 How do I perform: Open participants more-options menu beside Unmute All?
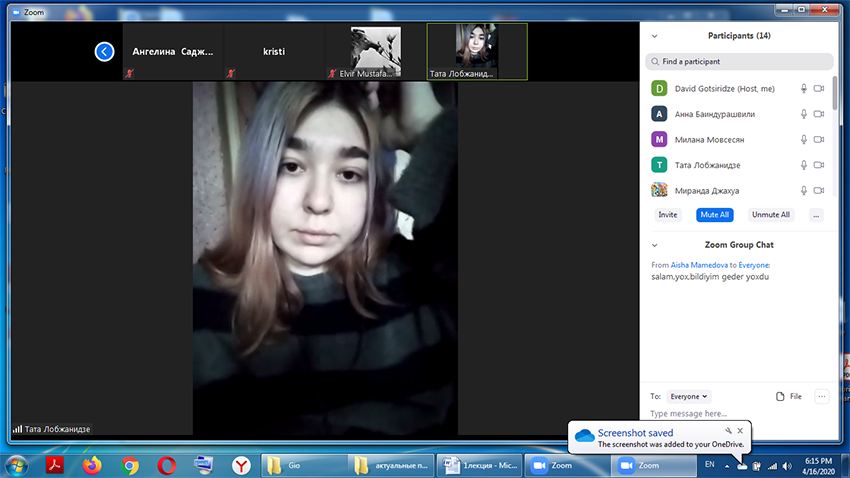pos(816,214)
